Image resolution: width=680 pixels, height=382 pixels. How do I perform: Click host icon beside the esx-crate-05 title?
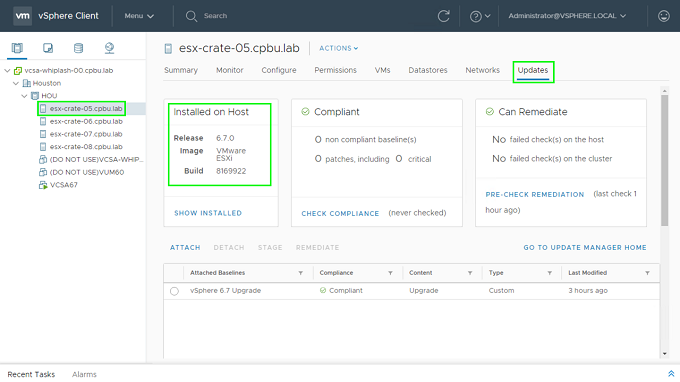[168, 49]
